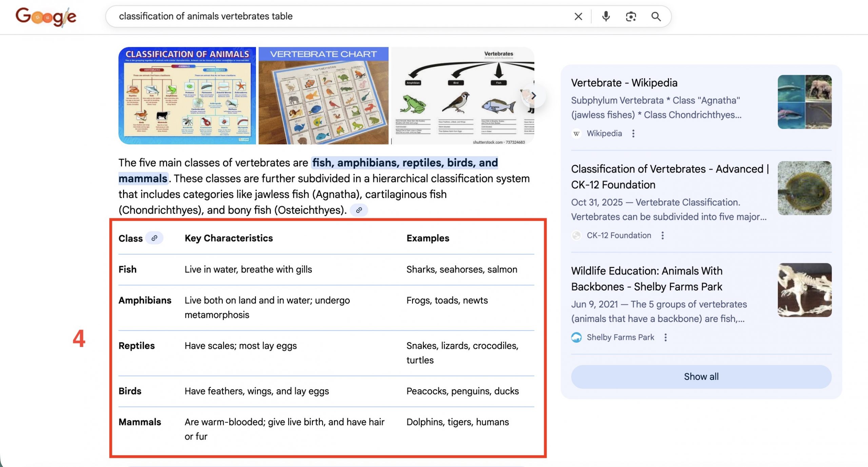Open CK-12 Foundation result options menu
The height and width of the screenshot is (467, 868).
663,236
